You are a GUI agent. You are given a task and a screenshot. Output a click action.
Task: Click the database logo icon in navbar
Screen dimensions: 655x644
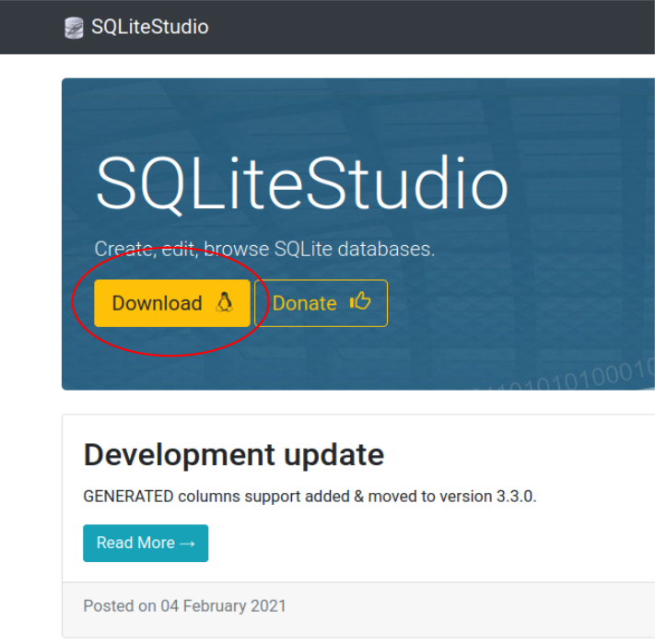coord(74,28)
